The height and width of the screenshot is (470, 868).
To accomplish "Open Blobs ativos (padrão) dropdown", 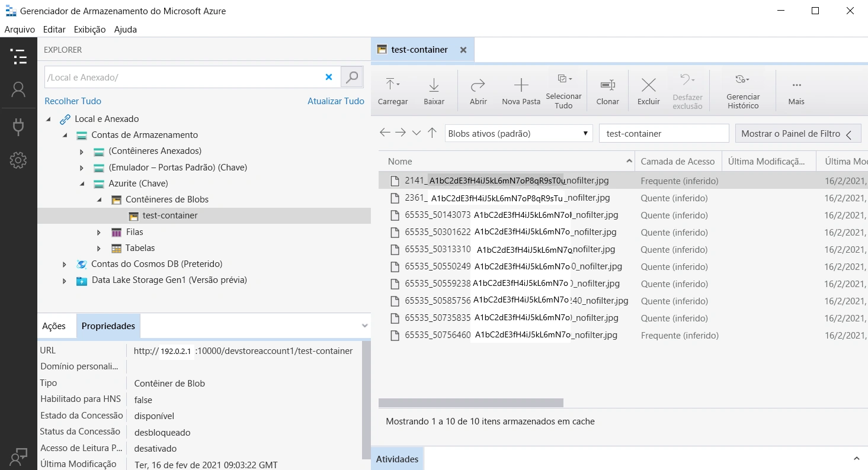I will point(518,133).
